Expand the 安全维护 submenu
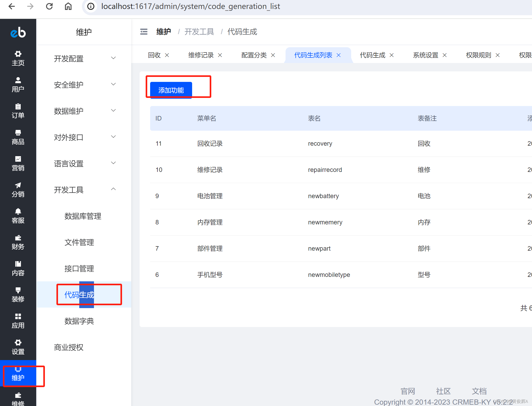 click(84, 85)
